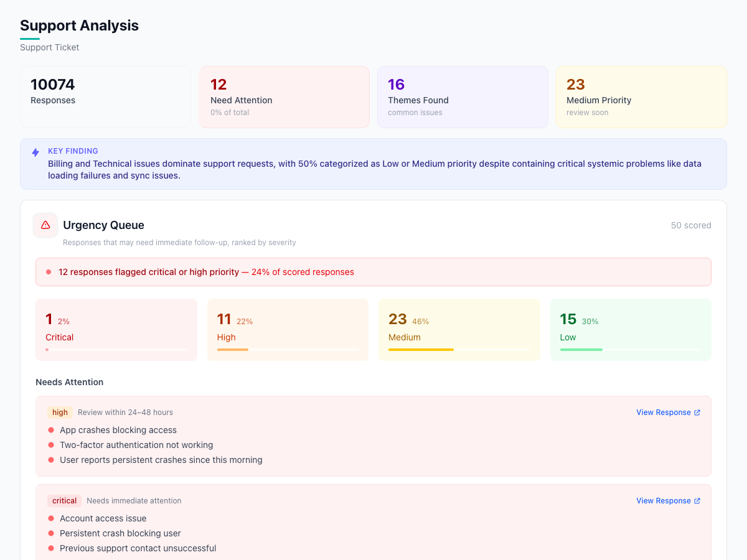Open View Response for the critical item
Screen dimensions: 747x560
click(663, 500)
